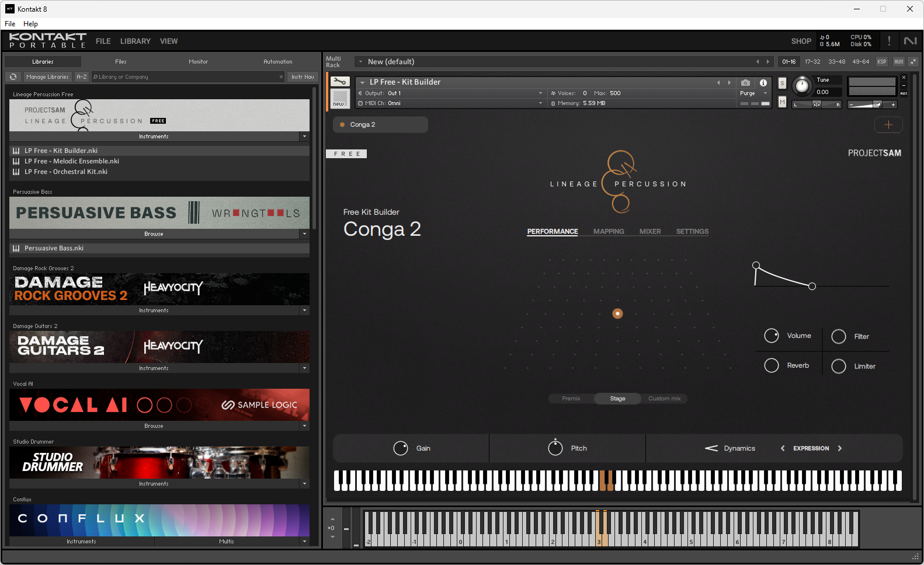Click the new instrument icon thumbnail
The image size is (924, 565).
point(340,98)
